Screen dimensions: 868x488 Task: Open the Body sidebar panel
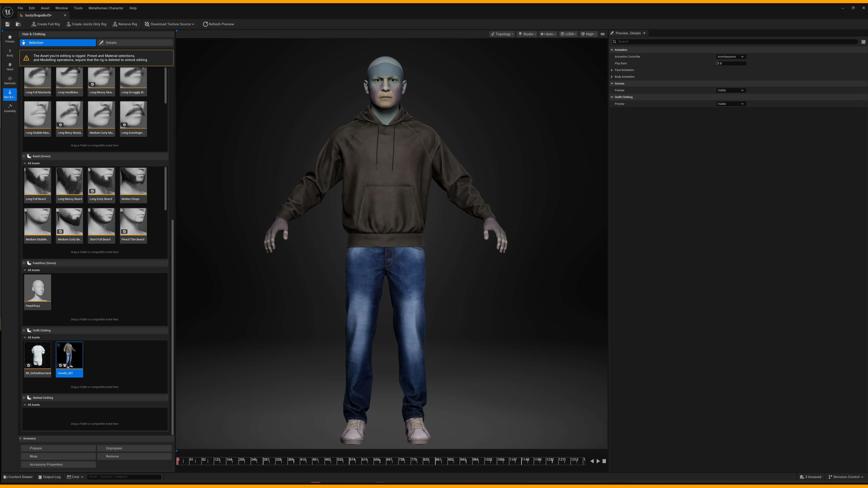coord(10,53)
